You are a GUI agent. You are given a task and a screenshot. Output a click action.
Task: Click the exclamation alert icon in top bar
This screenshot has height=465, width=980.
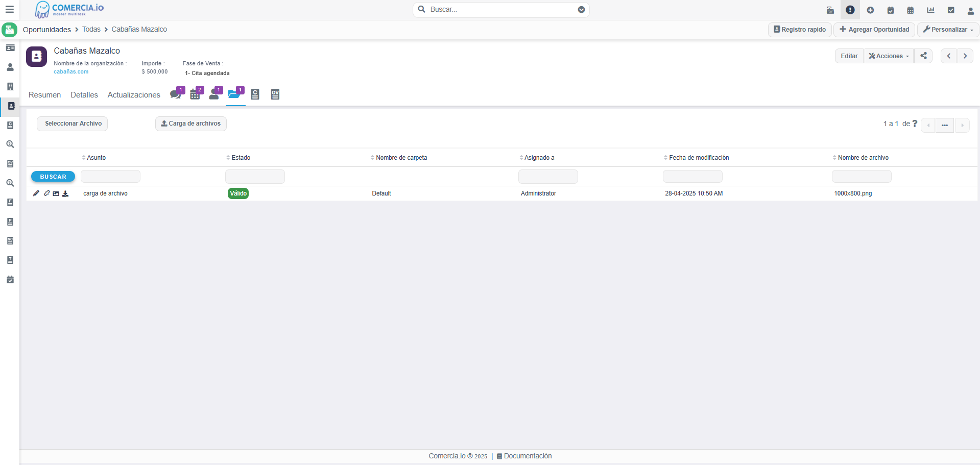pos(850,10)
